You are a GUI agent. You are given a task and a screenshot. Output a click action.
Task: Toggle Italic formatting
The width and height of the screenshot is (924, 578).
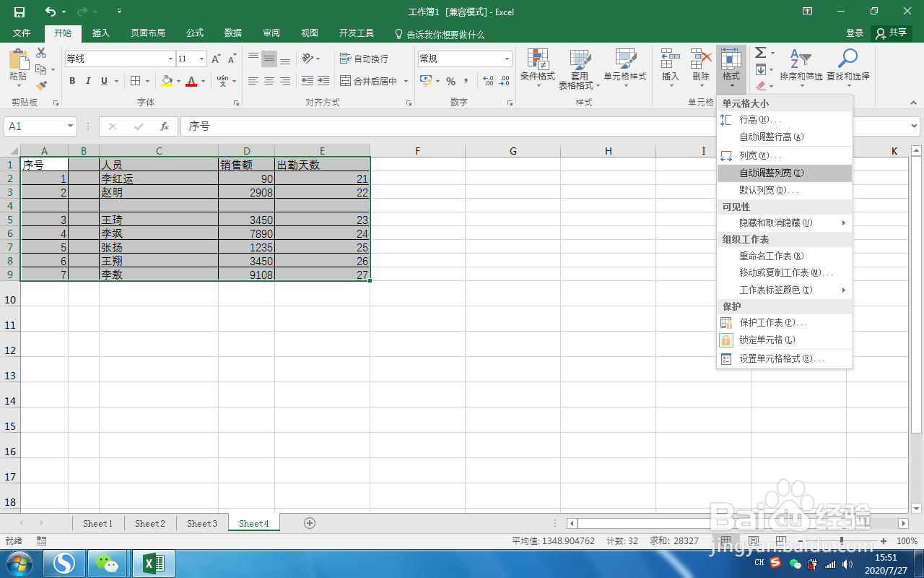[88, 81]
